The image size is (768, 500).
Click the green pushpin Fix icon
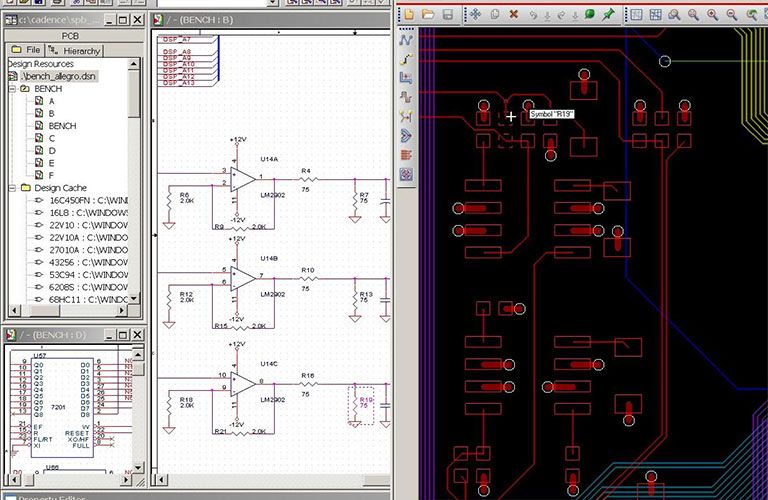[x=608, y=14]
